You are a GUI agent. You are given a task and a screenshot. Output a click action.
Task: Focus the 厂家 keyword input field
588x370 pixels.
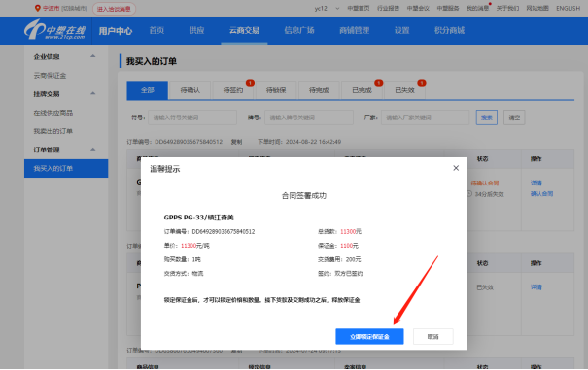tap(426, 118)
